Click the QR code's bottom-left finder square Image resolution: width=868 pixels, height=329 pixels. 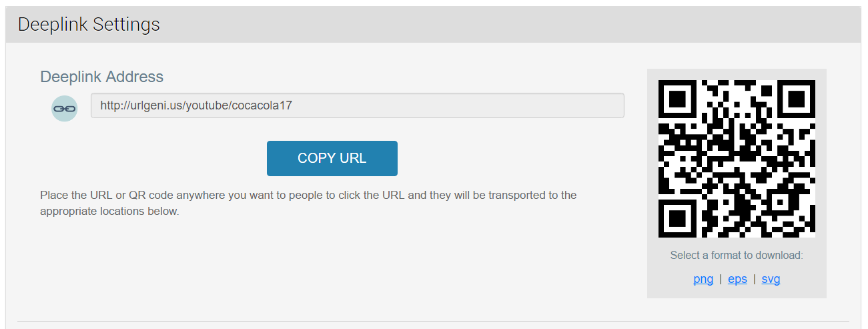tap(677, 218)
